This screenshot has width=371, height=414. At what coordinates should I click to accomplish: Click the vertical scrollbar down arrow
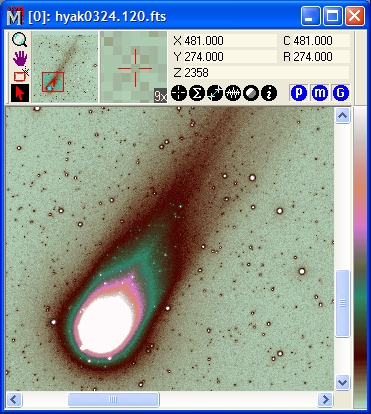[342, 382]
